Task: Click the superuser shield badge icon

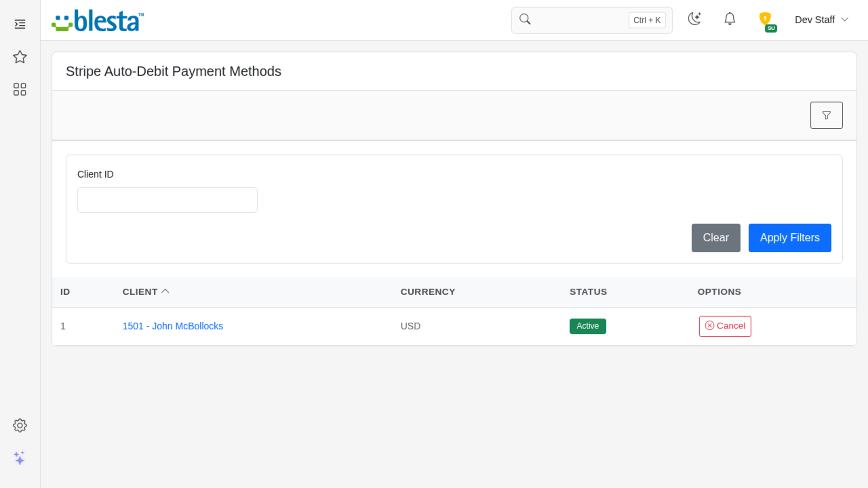Action: pyautogui.click(x=767, y=21)
